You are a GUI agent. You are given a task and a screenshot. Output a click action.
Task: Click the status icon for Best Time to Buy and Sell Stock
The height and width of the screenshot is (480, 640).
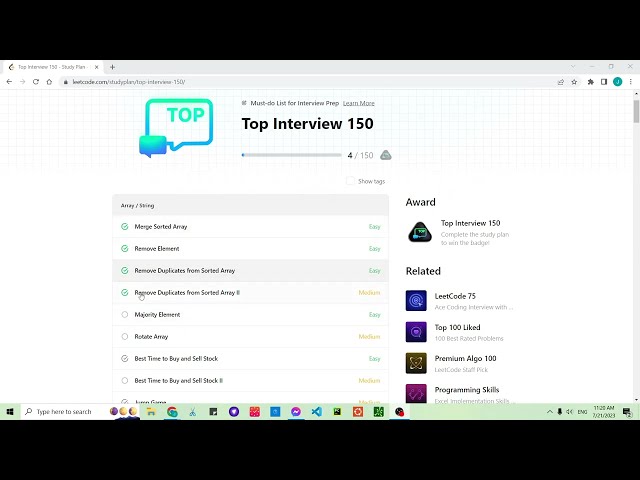(x=125, y=359)
